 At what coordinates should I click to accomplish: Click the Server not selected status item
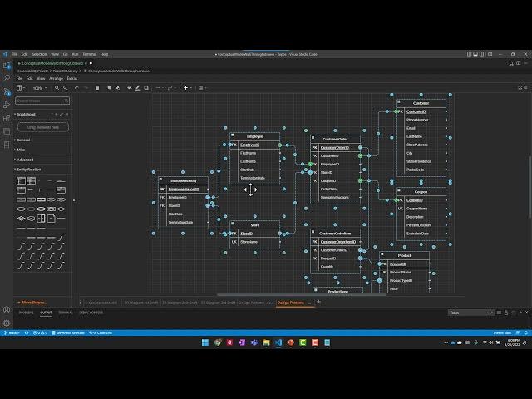point(68,332)
